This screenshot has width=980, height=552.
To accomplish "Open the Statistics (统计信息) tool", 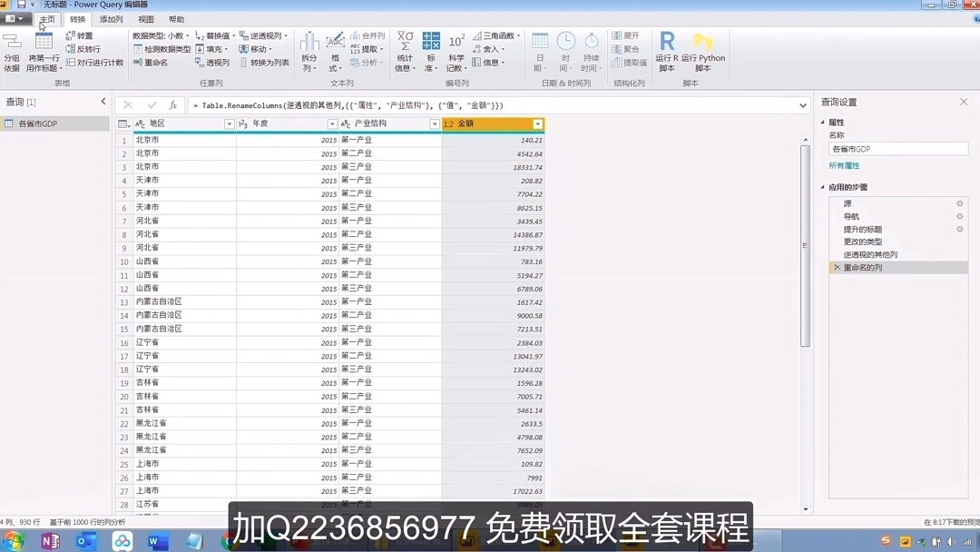I will [x=405, y=44].
